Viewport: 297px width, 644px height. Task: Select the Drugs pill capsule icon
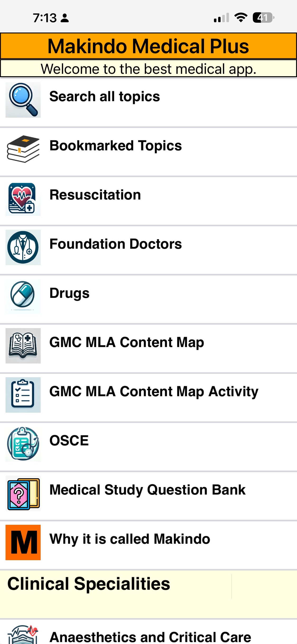pos(23,297)
